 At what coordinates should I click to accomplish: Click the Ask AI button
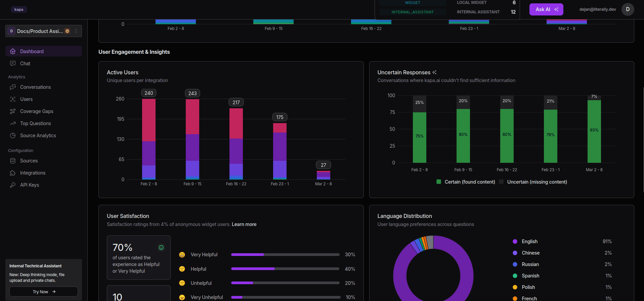[546, 9]
